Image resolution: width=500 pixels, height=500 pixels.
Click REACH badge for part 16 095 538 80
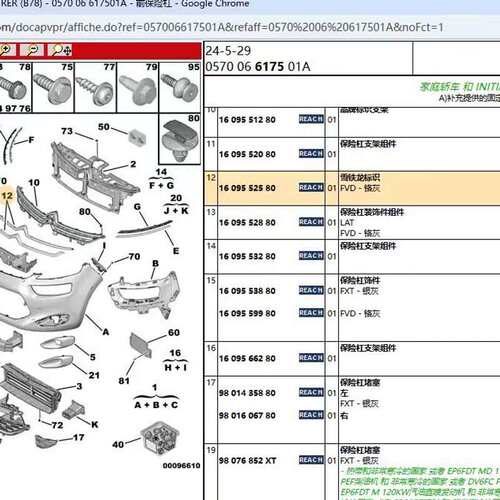[x=311, y=290]
